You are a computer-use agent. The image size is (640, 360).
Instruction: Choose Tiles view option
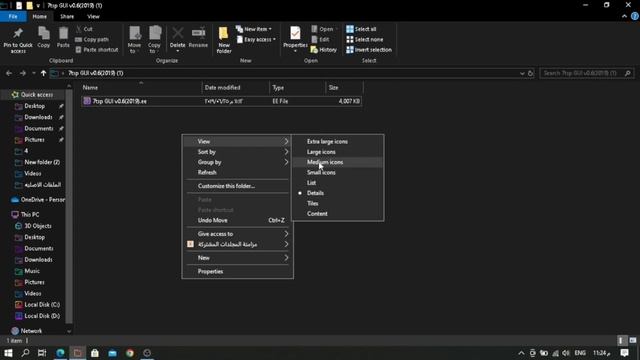tap(338, 203)
